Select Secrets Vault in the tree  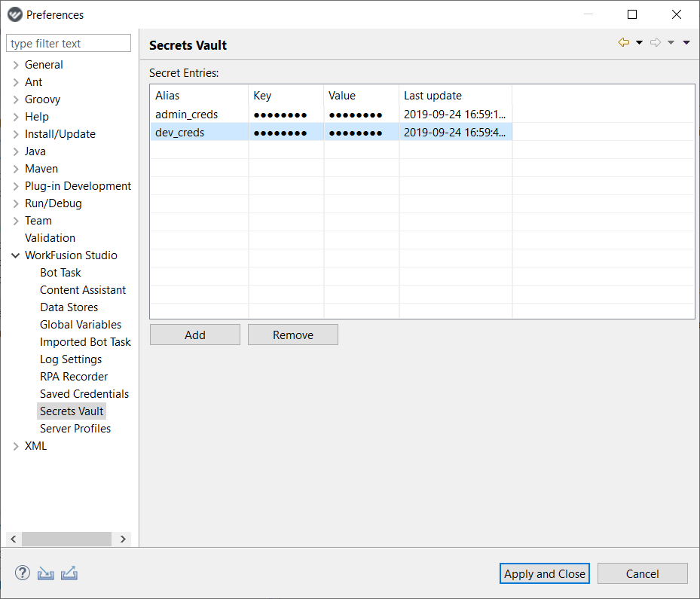pyautogui.click(x=72, y=411)
